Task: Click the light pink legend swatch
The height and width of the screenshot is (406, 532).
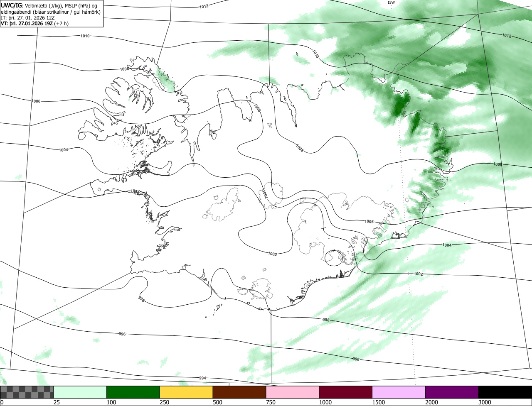Action: click(x=293, y=392)
